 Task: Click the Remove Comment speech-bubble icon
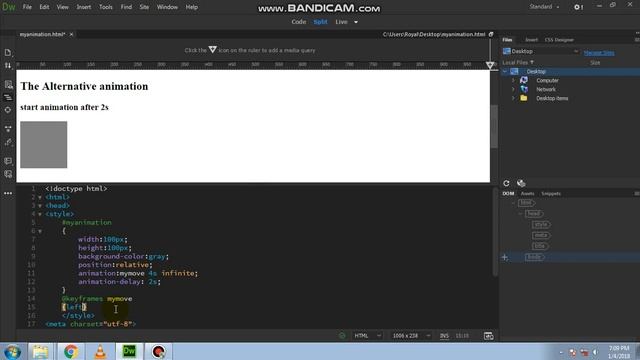tap(8, 161)
